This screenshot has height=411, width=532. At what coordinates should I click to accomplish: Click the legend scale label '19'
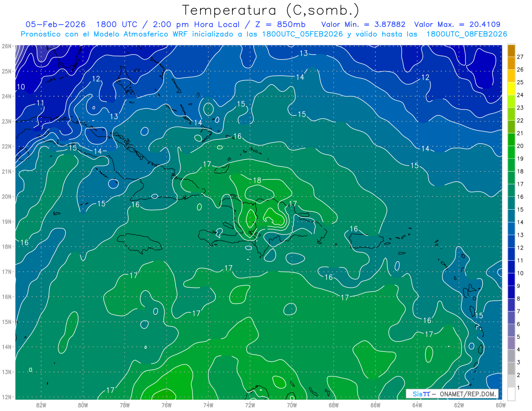[520, 159]
